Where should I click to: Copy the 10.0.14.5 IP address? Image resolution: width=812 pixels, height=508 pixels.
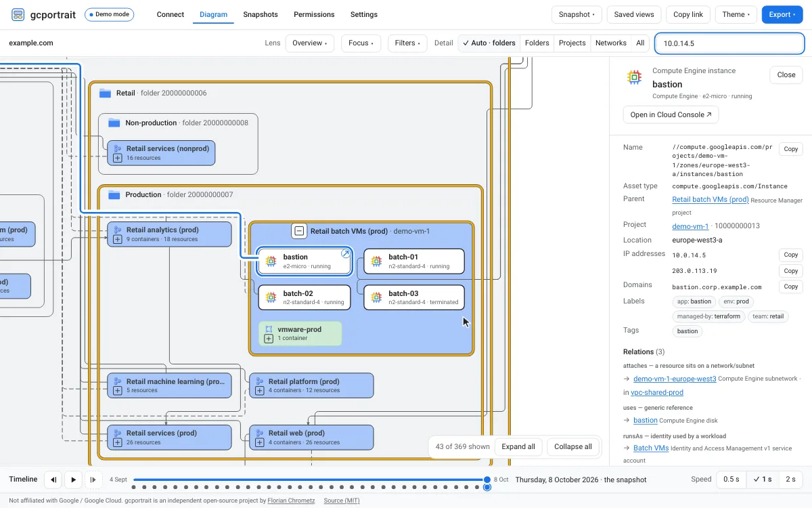tap(791, 255)
